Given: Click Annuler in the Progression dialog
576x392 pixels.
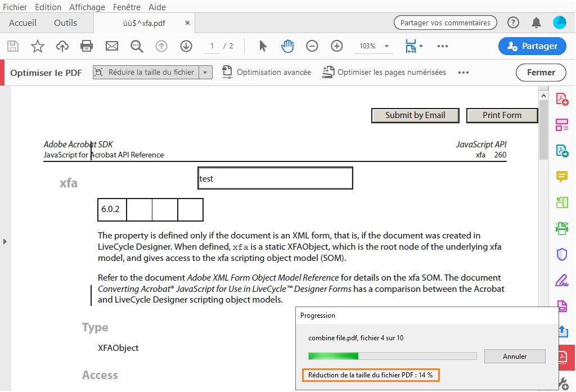Looking at the screenshot, I should pyautogui.click(x=514, y=356).
